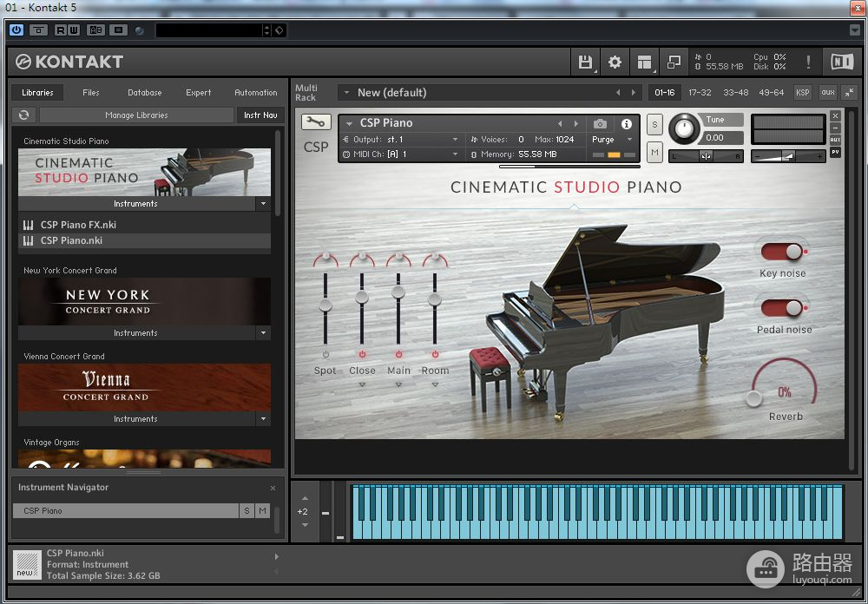Click the Manage Libraries button
868x604 pixels.
point(136,115)
